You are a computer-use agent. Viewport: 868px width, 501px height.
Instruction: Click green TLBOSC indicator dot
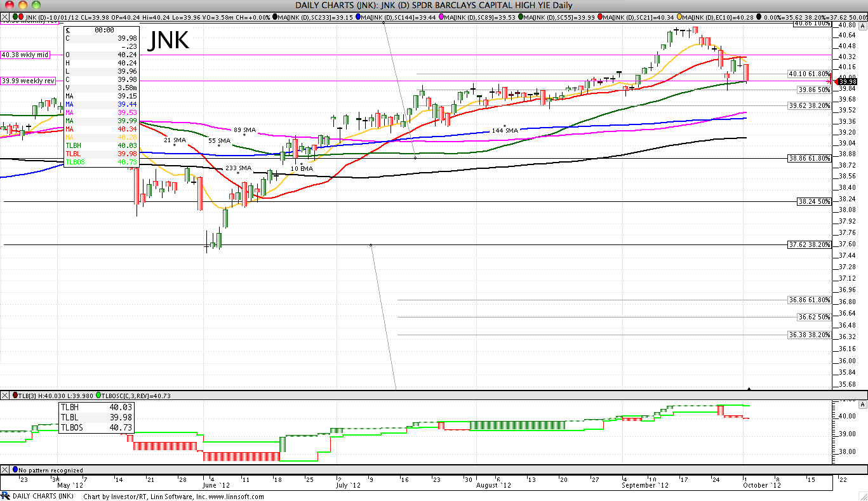coord(99,396)
